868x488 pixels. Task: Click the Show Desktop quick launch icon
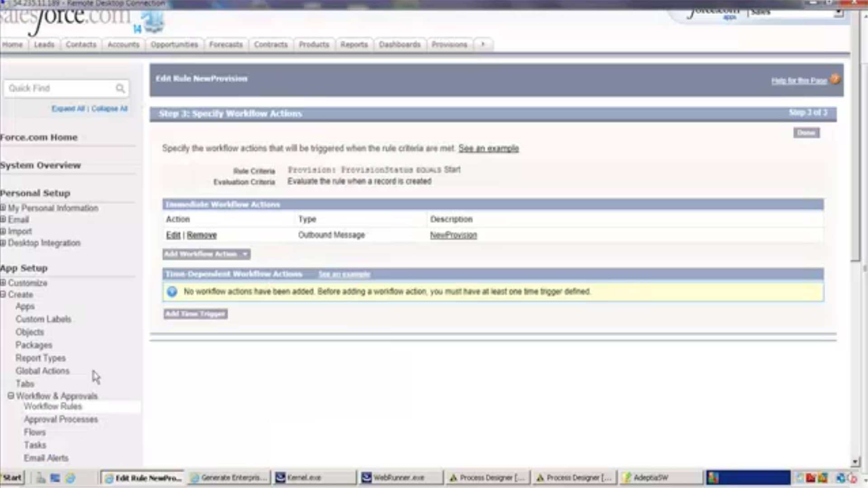pos(55,478)
